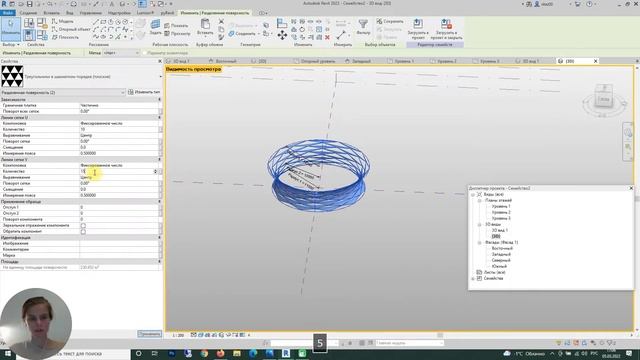Screen dimensions: 640x360
Task: Select Листы (все) in project browser
Action: click(x=495, y=272)
